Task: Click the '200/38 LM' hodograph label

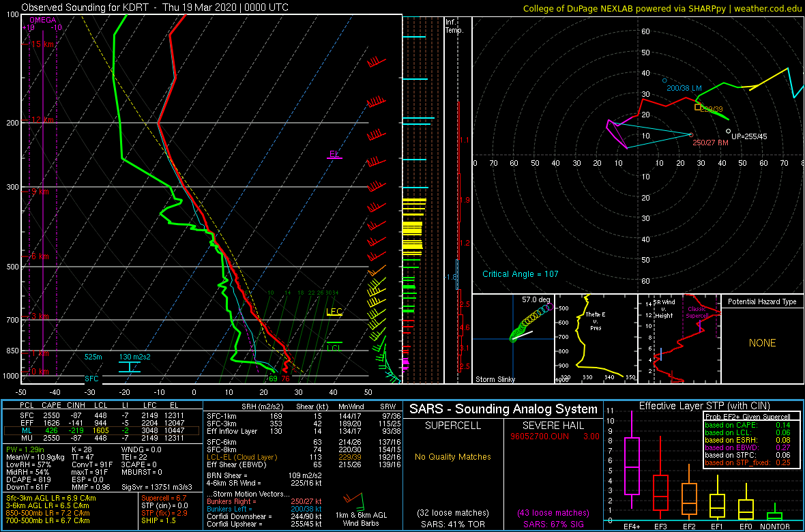Action: 684,88
